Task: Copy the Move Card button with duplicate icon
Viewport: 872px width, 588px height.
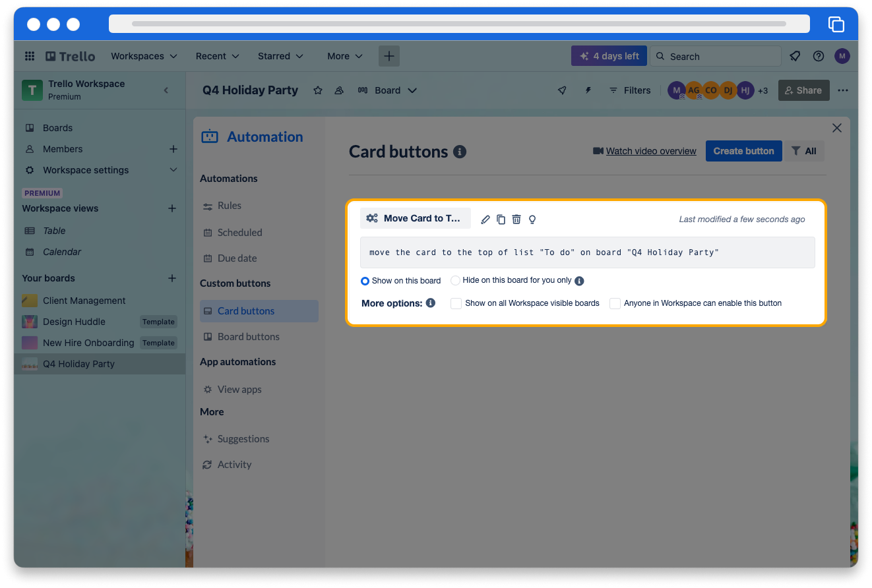Action: point(501,220)
